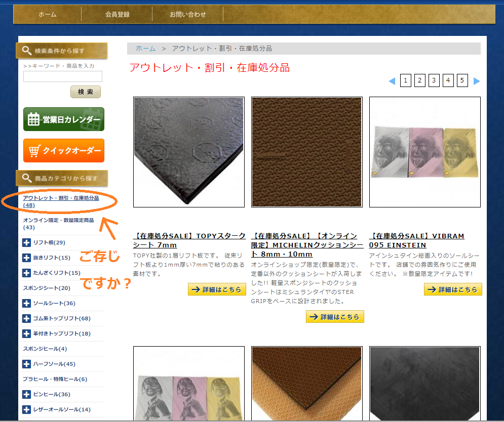Open the TOPYスタークシート 7mm title link

pyautogui.click(x=189, y=240)
